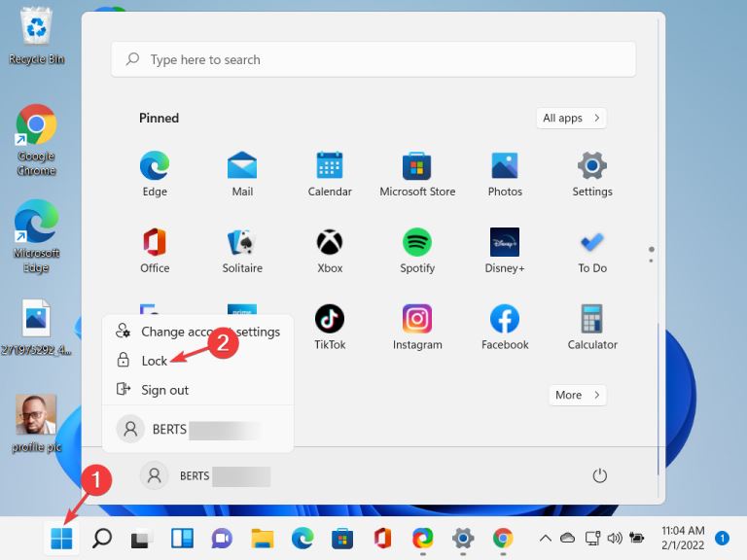The width and height of the screenshot is (747, 560).
Task: Click the power button in Start menu
Action: (599, 475)
